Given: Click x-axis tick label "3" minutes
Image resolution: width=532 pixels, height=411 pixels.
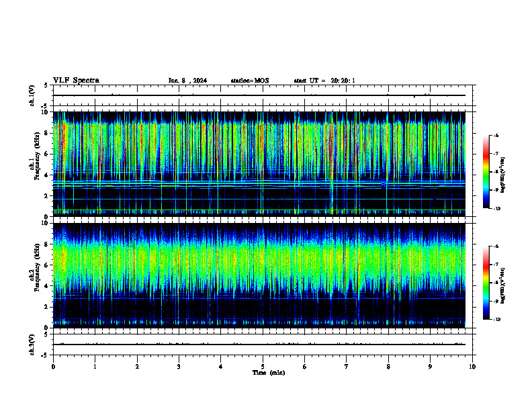Looking at the screenshot, I should point(179,367).
